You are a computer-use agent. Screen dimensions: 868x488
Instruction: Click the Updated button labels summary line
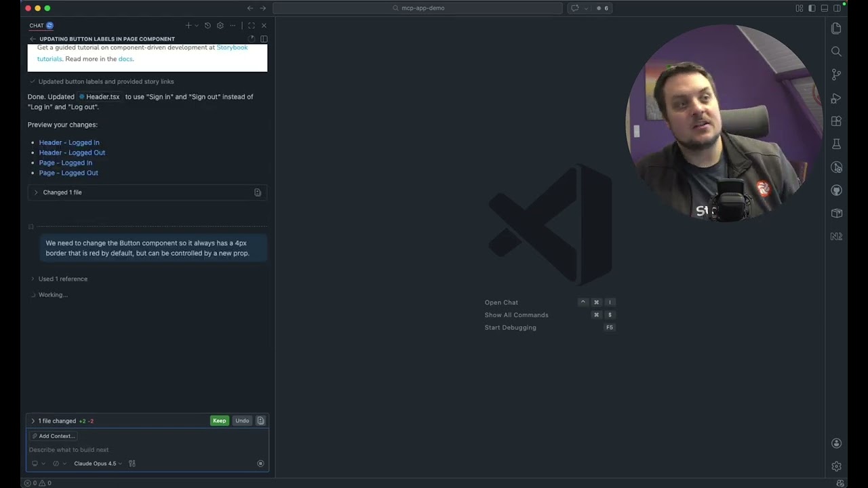click(102, 82)
